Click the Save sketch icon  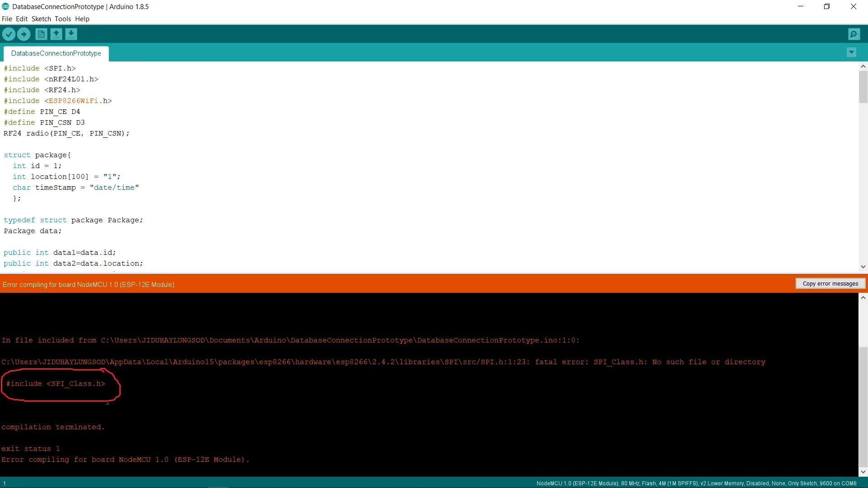tap(71, 34)
